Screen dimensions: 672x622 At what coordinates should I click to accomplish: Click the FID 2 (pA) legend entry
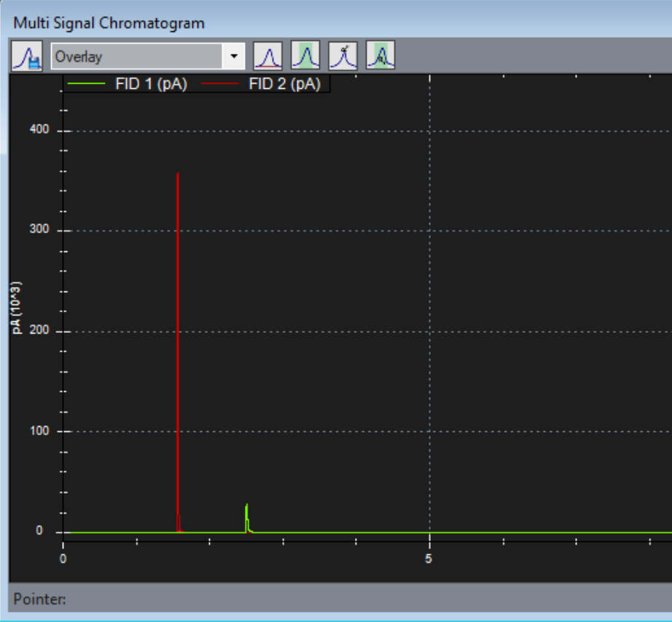(x=261, y=84)
